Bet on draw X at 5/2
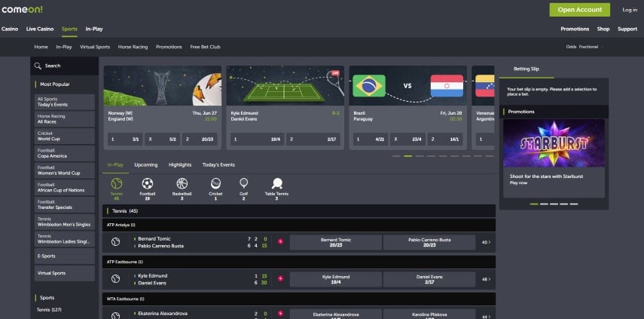The height and width of the screenshot is (319, 644). (162, 140)
